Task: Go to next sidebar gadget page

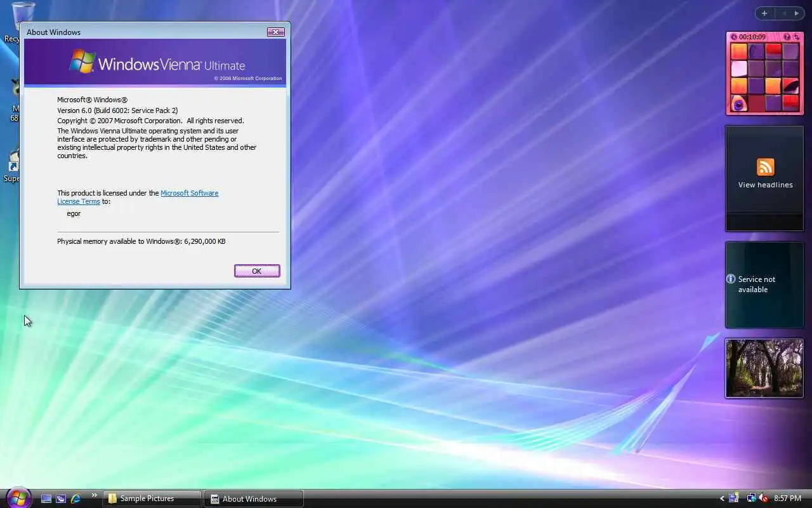Action: click(797, 13)
